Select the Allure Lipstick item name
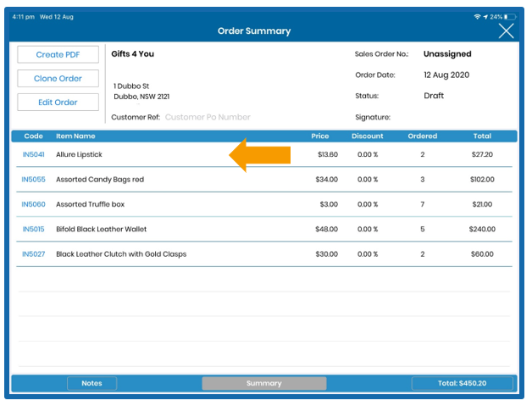Image resolution: width=532 pixels, height=406 pixels. click(79, 154)
